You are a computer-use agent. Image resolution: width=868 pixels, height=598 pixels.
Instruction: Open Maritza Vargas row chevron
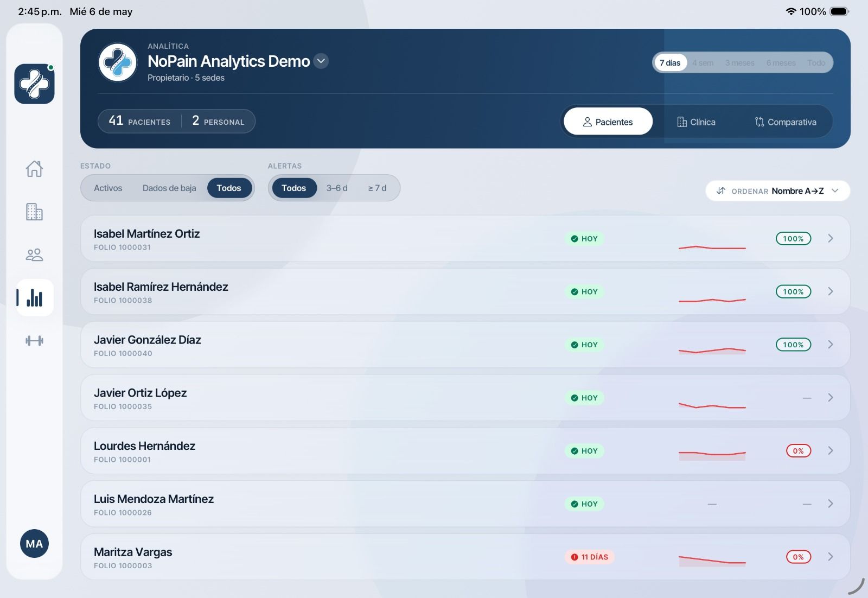pyautogui.click(x=831, y=557)
